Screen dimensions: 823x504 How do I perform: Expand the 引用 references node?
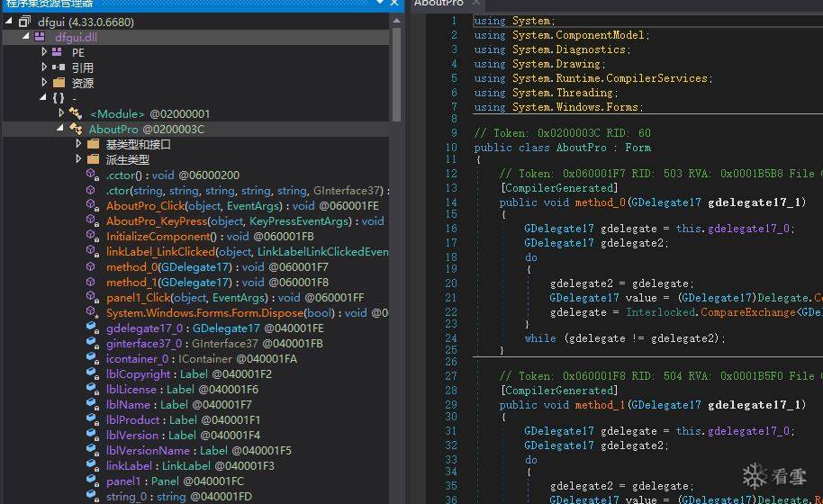[44, 67]
